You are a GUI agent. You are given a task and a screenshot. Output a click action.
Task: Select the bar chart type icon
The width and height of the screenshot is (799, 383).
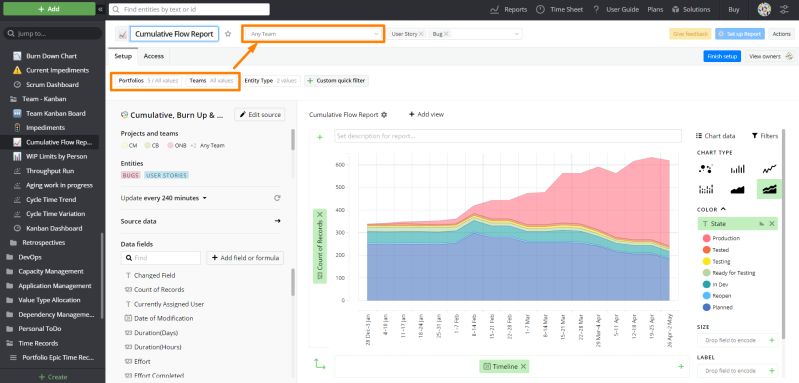[x=737, y=169]
